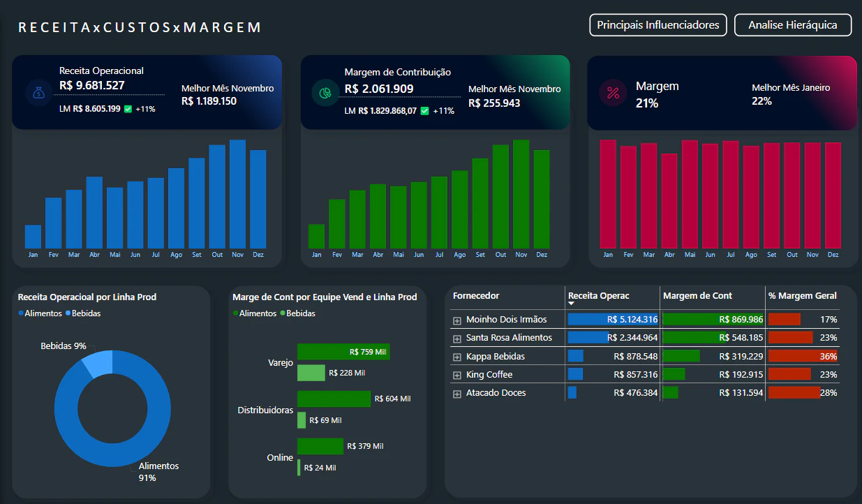Open the Principais Influenciadores page

coord(658,25)
